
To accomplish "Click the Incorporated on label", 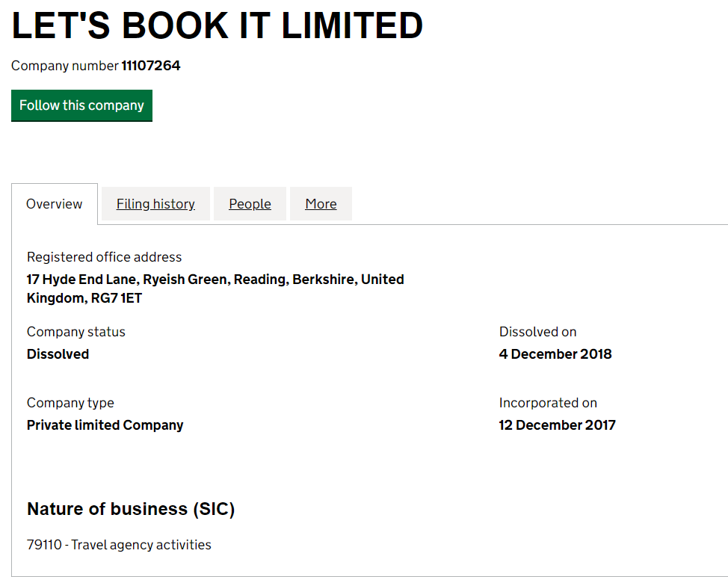I will 548,403.
